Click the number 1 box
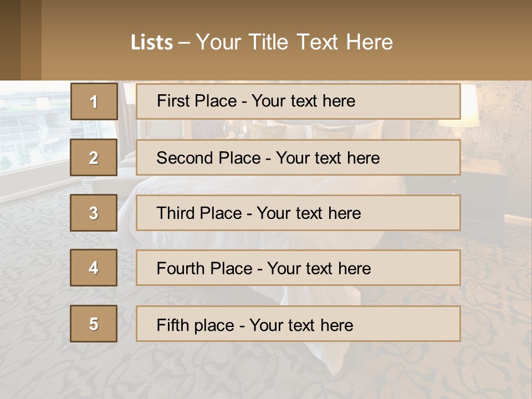Image resolution: width=532 pixels, height=399 pixels. pos(94,101)
